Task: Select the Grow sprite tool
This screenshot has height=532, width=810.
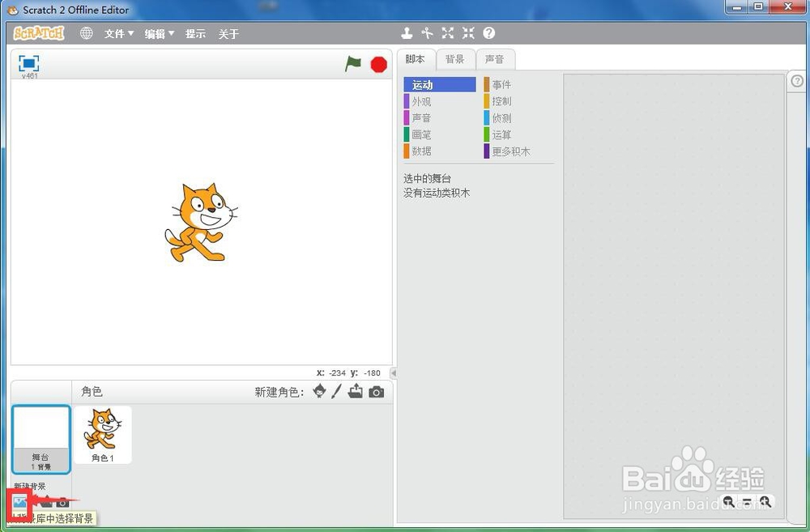Action: (x=447, y=33)
